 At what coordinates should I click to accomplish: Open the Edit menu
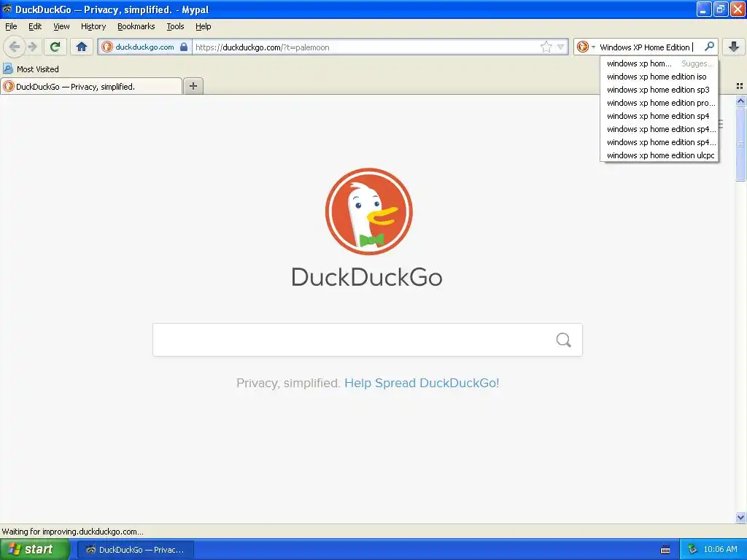[35, 26]
